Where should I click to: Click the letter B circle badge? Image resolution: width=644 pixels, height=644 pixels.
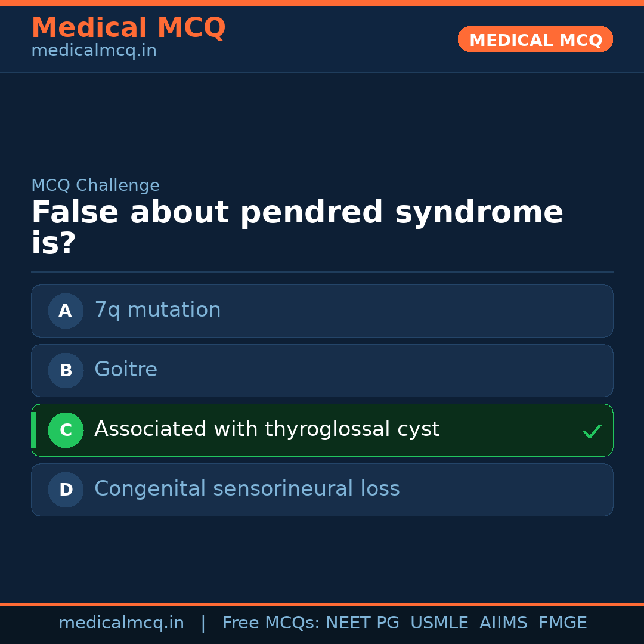tap(66, 370)
